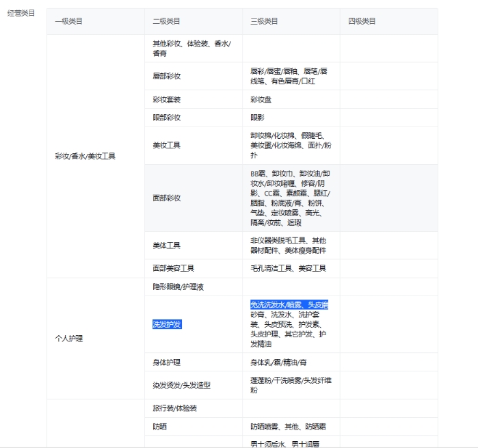Click the 旅行装/体验装 category cell

[175, 408]
